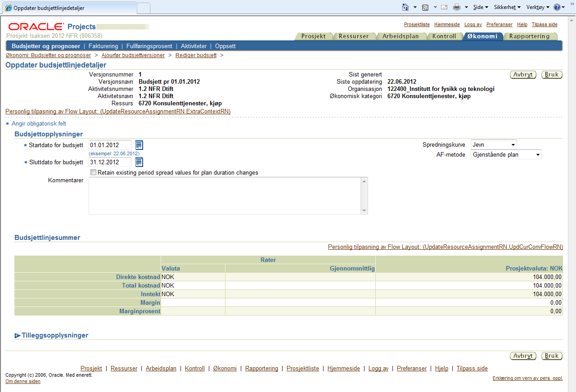Switch to the Prosjekt tab
576x392 pixels.
314,36
